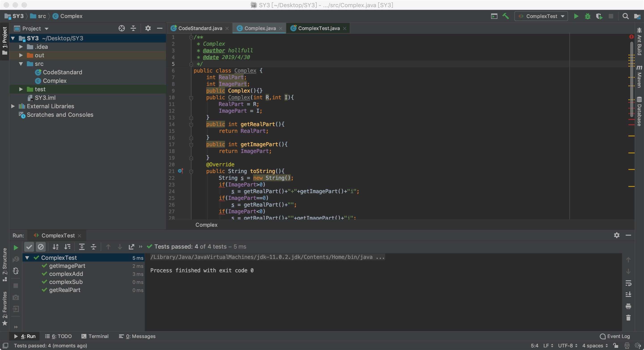Open Maven side panel
Viewport: 644px width, 350px height.
(639, 76)
